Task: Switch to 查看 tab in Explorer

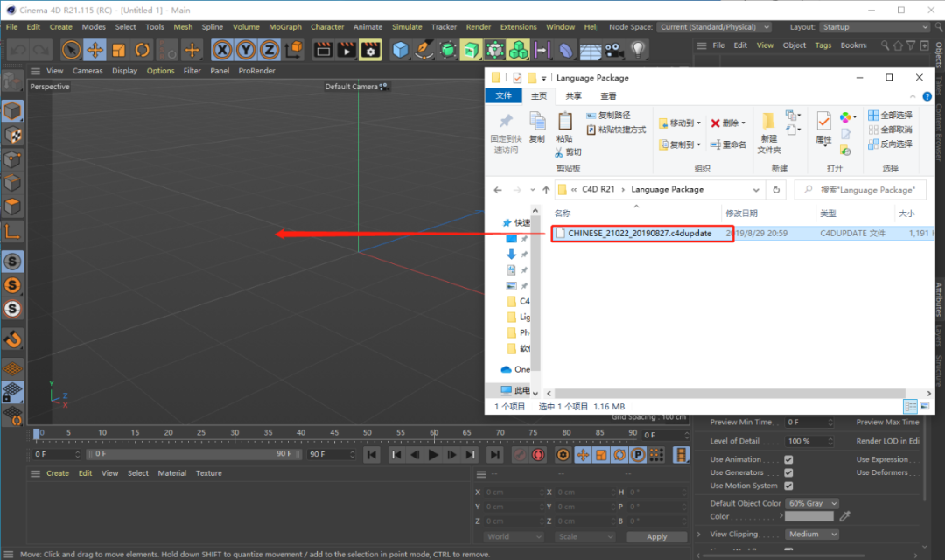Action: tap(608, 96)
